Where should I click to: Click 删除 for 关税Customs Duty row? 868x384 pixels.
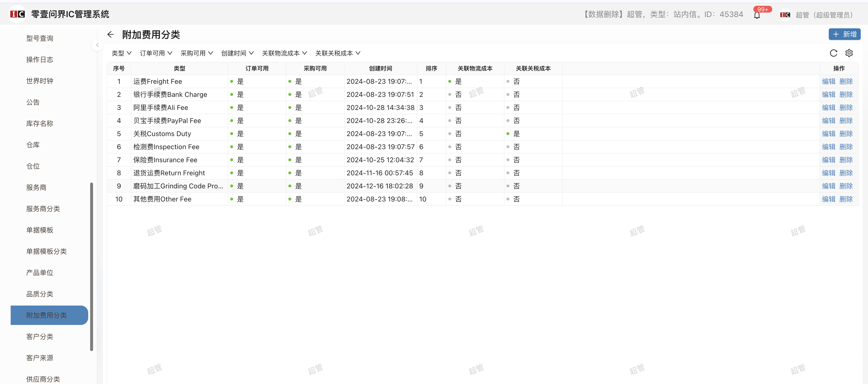point(846,134)
